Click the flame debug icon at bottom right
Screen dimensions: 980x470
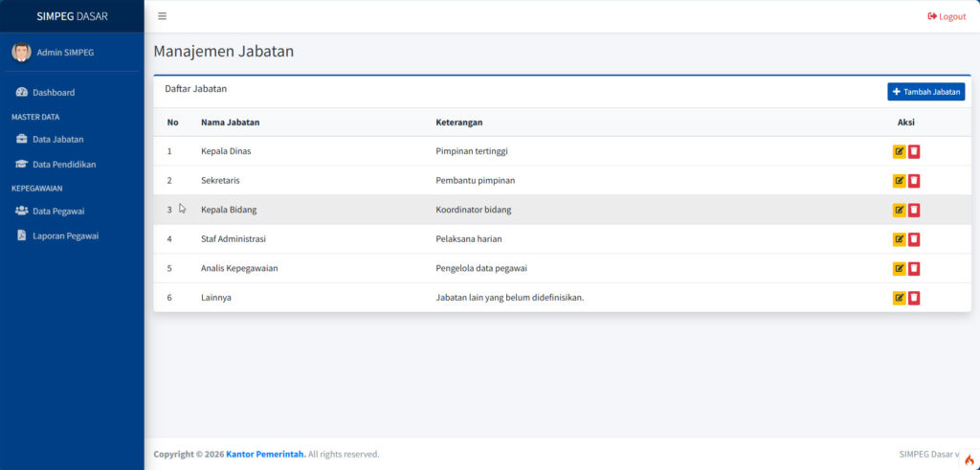(969, 459)
